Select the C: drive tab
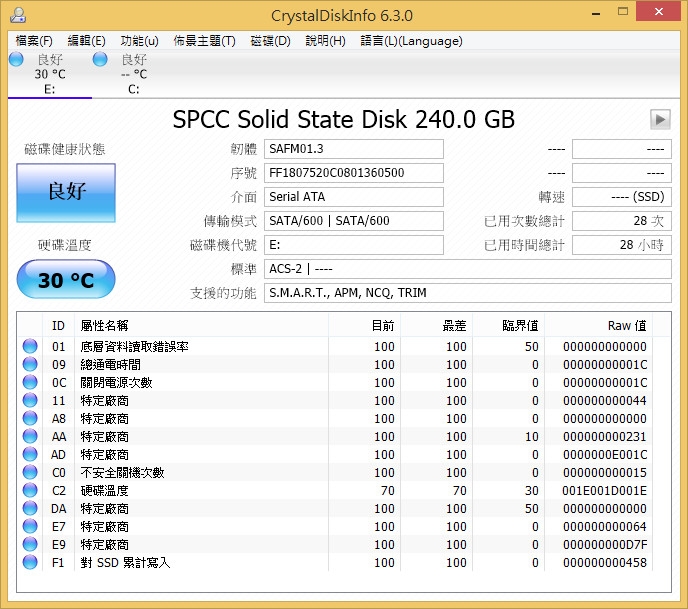Image resolution: width=688 pixels, height=609 pixels. click(133, 74)
